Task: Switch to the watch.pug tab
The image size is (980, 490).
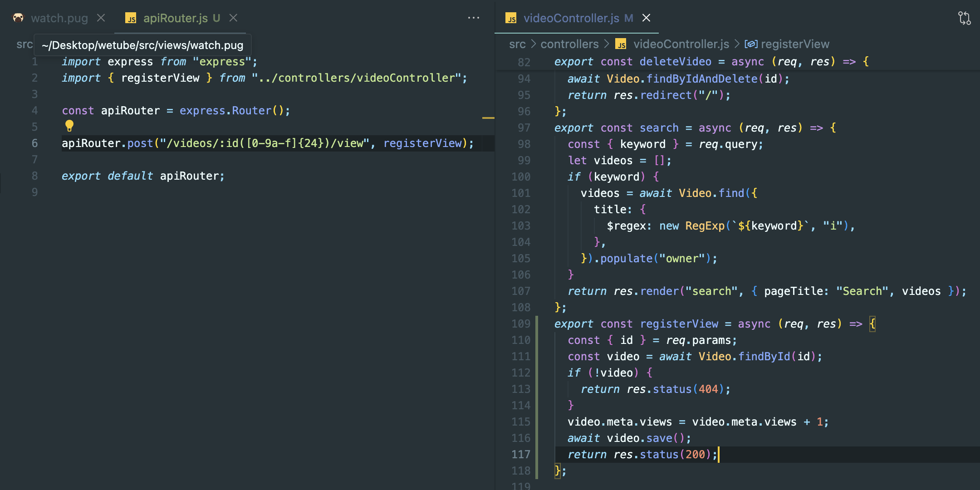Action: [59, 18]
